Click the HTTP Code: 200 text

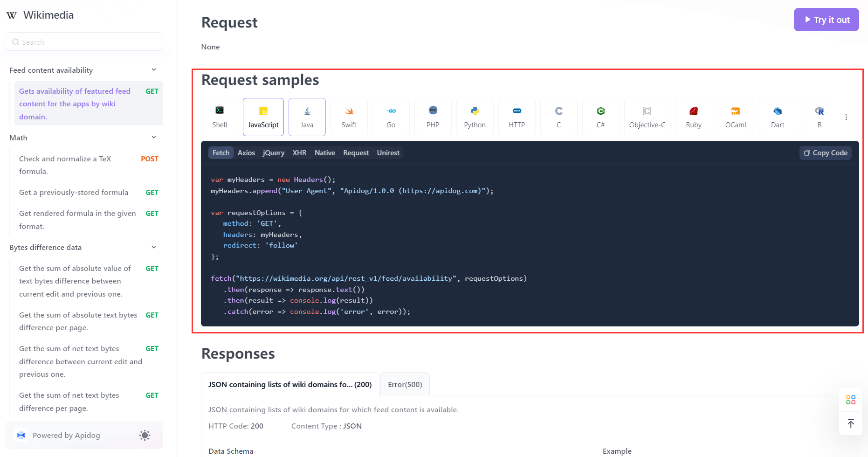236,426
